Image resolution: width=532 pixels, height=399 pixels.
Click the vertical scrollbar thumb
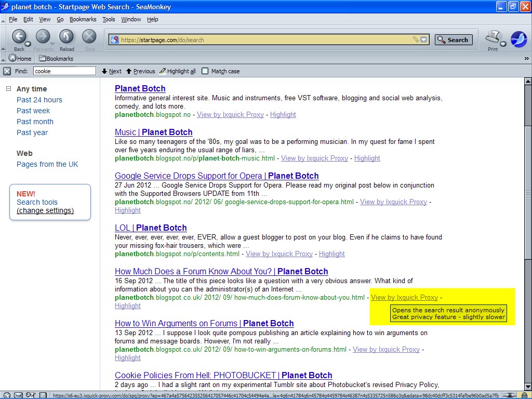click(528, 193)
